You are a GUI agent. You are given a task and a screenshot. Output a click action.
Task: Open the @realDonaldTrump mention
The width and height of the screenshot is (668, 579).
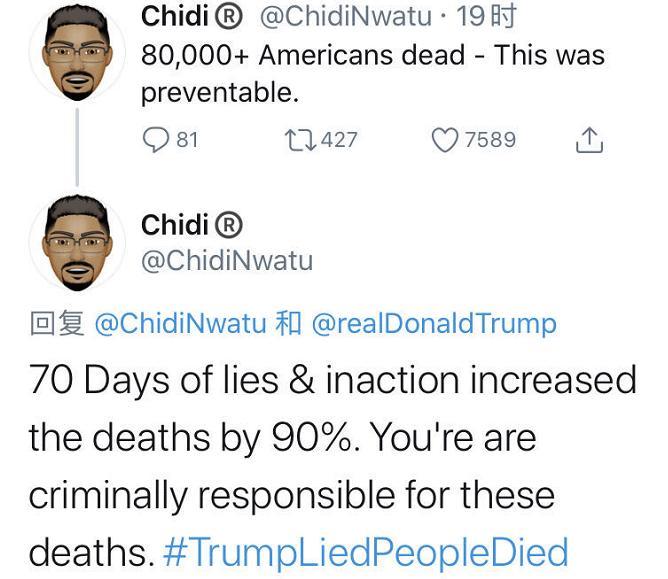(434, 324)
